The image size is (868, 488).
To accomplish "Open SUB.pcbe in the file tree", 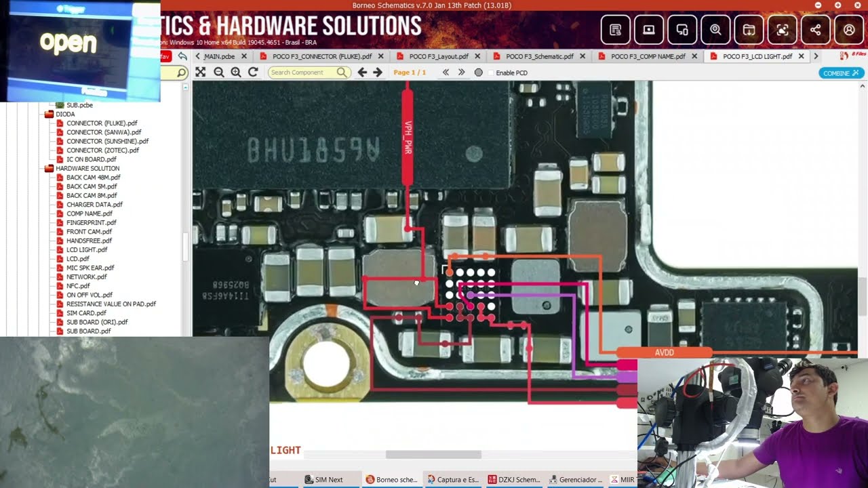I will 79,106.
